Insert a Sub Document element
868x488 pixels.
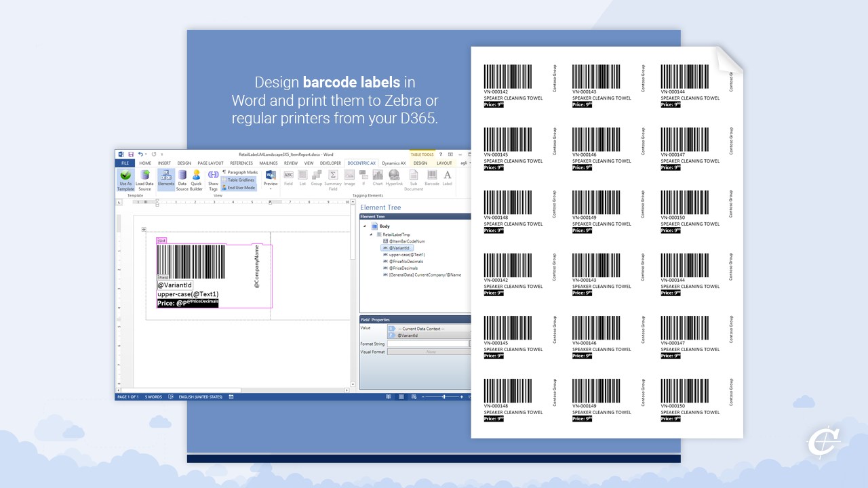tap(414, 180)
